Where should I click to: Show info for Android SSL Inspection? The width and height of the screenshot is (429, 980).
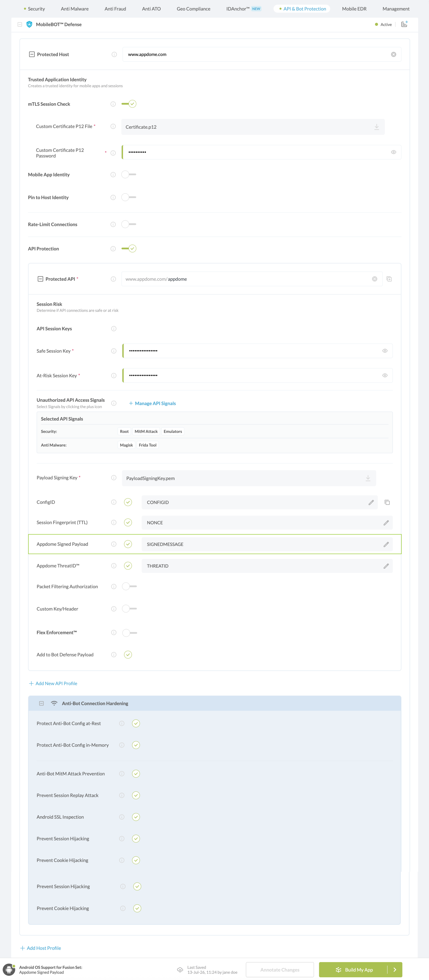coord(122,817)
